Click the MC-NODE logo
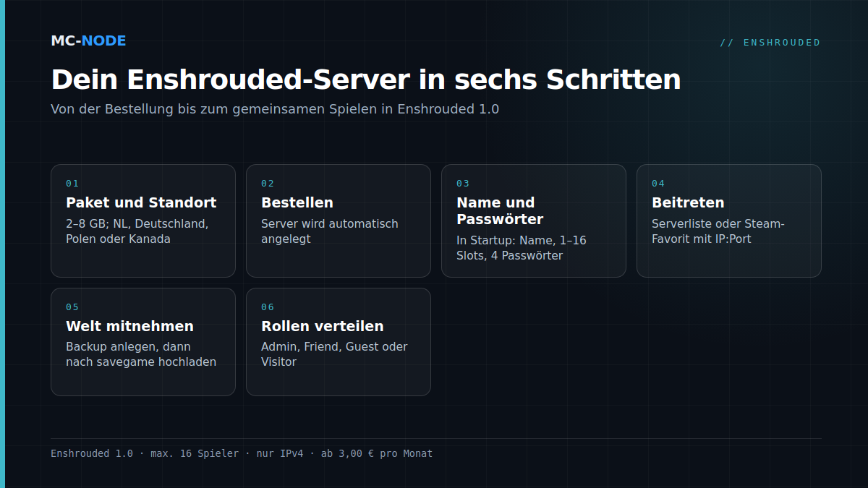868x488 pixels. (x=88, y=41)
